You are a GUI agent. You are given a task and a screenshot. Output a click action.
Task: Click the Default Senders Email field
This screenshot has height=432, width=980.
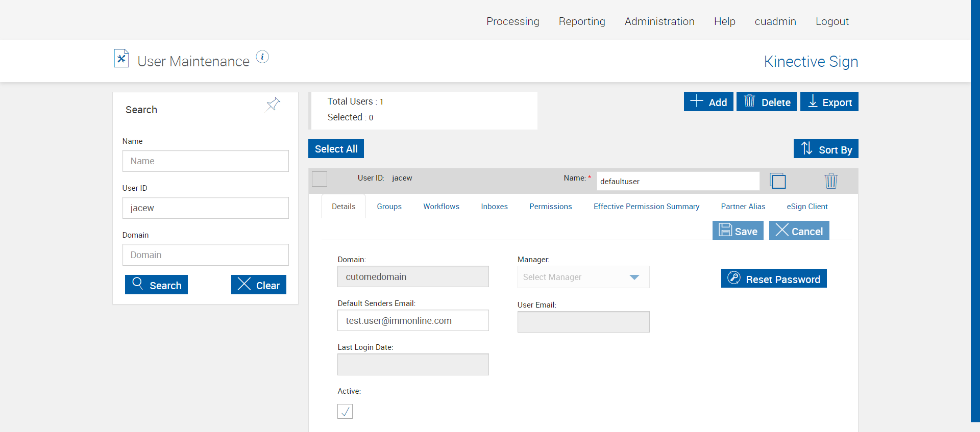[413, 321]
